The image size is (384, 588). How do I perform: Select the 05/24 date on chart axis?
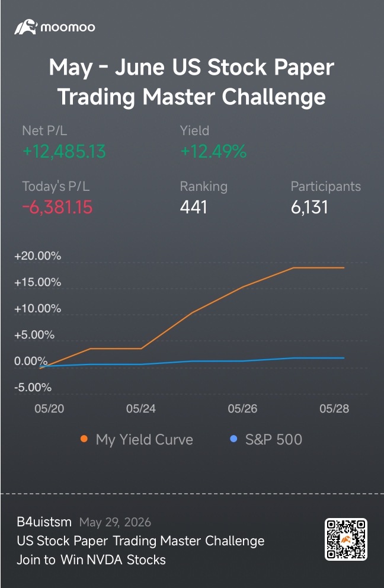[x=141, y=408]
